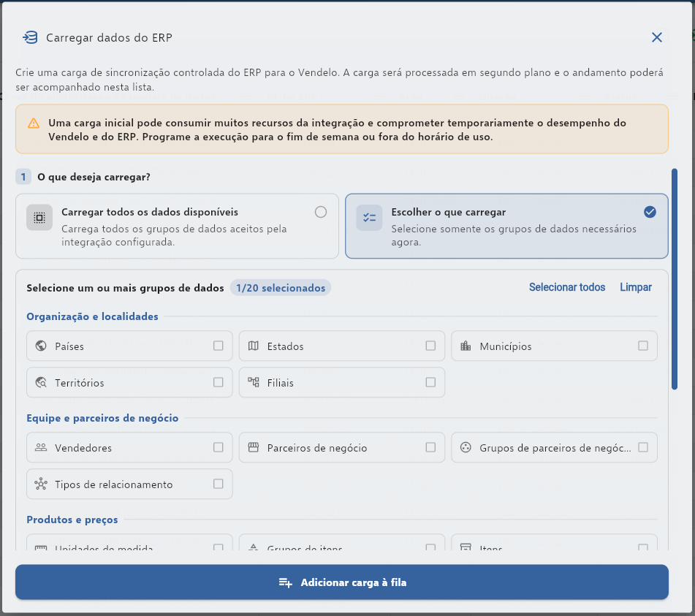Click the globe search icon beside Territórios
Screen dimensions: 695x616
pyautogui.click(x=41, y=382)
